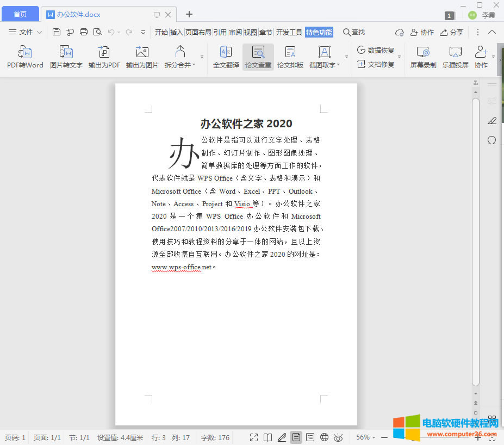Open the 数据恢复 data recovery tool
504x445 pixels.
[x=377, y=50]
